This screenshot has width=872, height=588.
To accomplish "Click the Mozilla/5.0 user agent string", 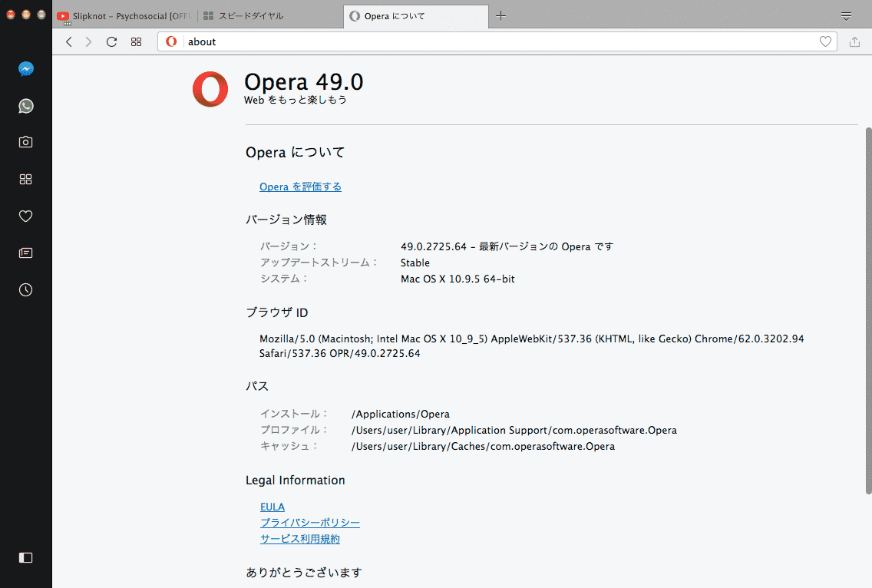I will point(532,346).
